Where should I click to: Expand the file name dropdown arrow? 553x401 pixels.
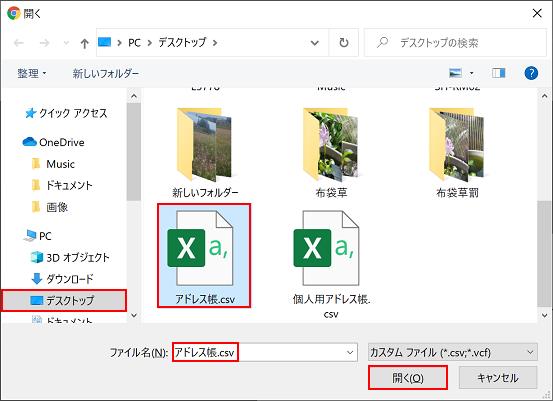point(350,352)
